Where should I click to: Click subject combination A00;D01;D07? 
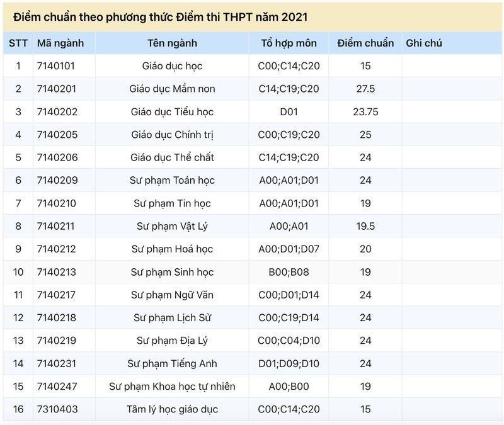tap(289, 249)
